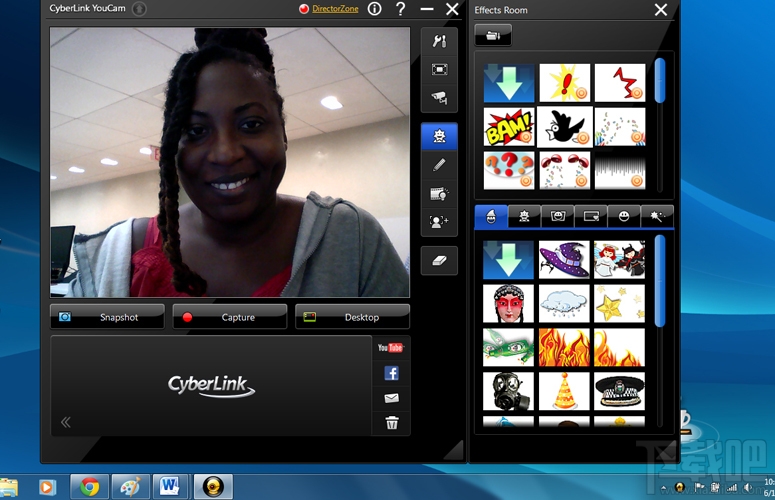Send captured media by email icon

pos(391,398)
